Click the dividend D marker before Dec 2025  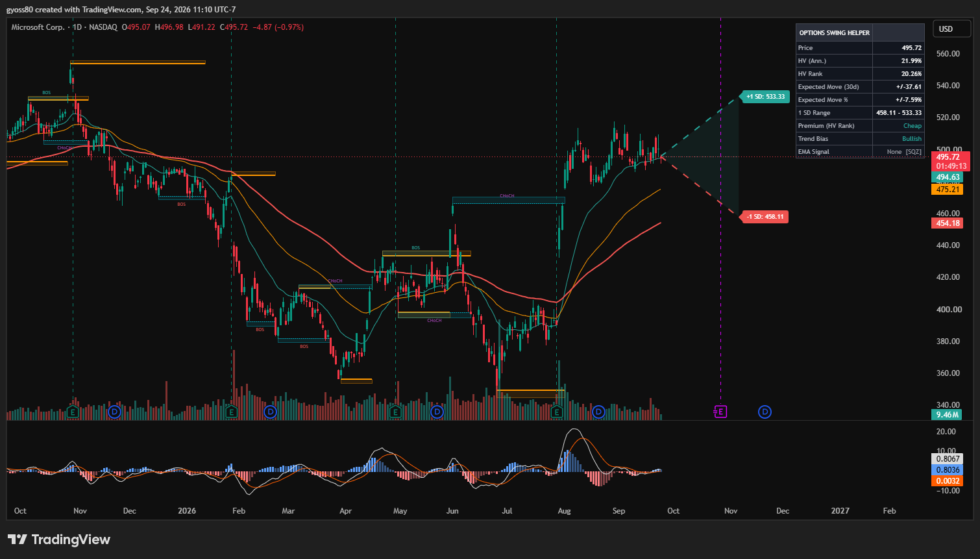tap(115, 412)
